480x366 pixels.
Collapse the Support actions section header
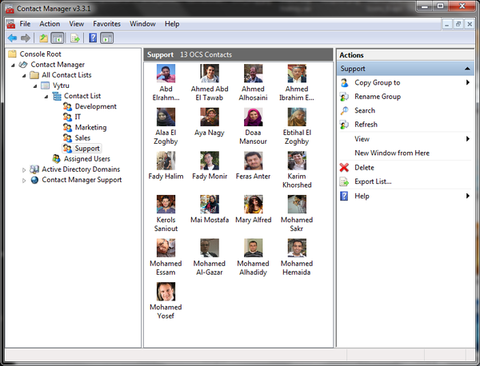pos(467,69)
